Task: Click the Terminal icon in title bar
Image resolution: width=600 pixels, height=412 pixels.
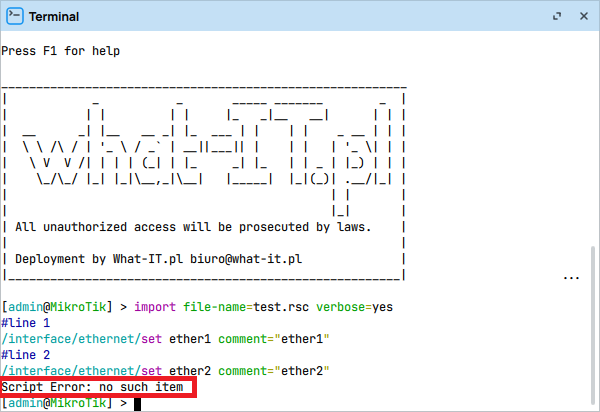Action: (x=14, y=17)
